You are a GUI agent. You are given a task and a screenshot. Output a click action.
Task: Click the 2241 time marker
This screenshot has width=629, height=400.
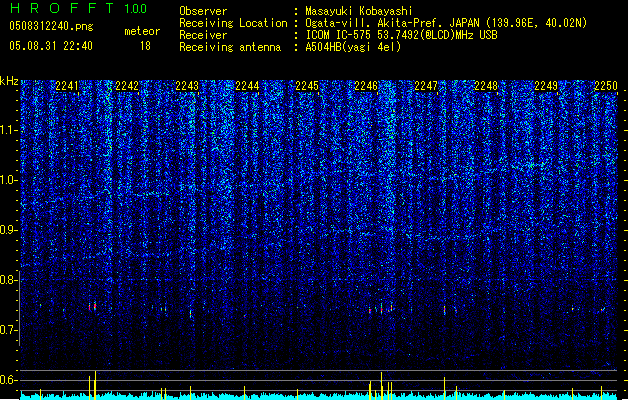click(67, 86)
